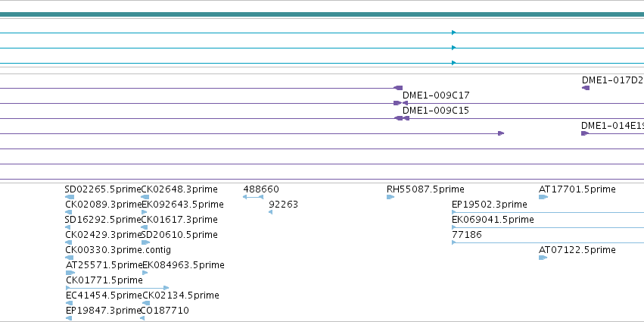Select the CK01771.5prime label
The width and height of the screenshot is (644, 322).
tap(104, 280)
